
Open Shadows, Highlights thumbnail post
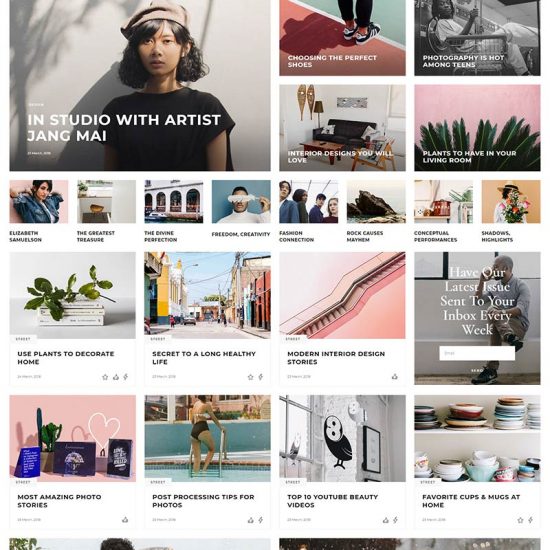pyautogui.click(x=511, y=202)
